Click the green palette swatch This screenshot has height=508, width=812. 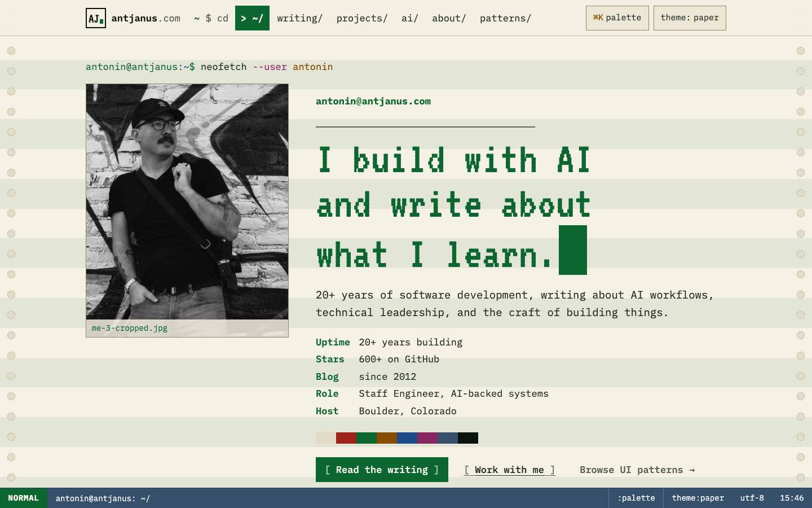[367, 438]
